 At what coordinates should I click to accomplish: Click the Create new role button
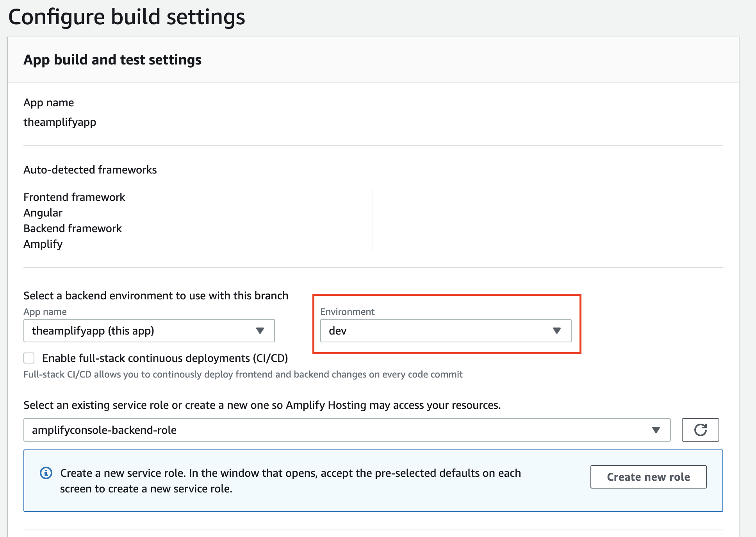(x=648, y=477)
